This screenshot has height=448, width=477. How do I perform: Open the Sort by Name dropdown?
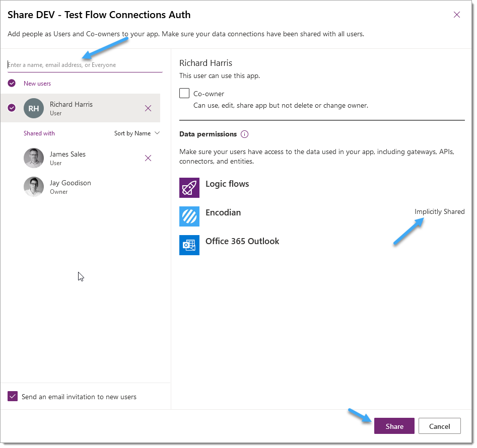[x=137, y=133]
